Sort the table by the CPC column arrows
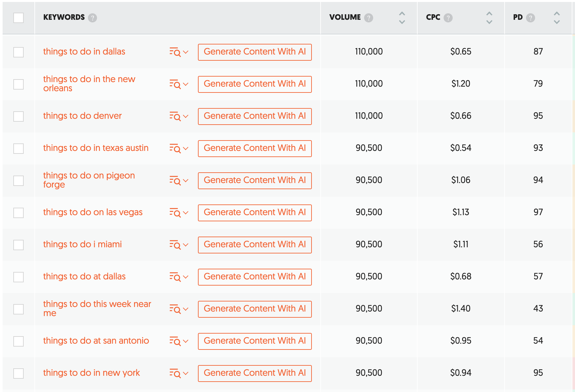Image resolution: width=575 pixels, height=392 pixels. (489, 18)
